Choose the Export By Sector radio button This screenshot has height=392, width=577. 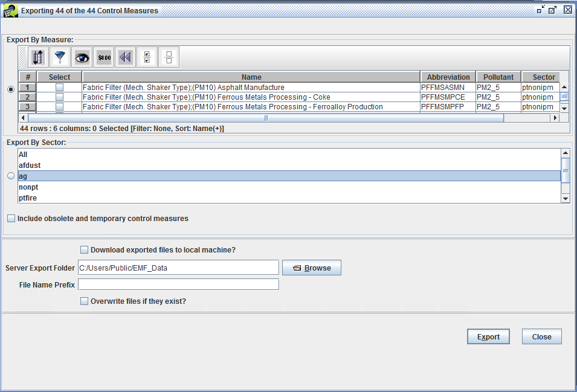coord(10,175)
